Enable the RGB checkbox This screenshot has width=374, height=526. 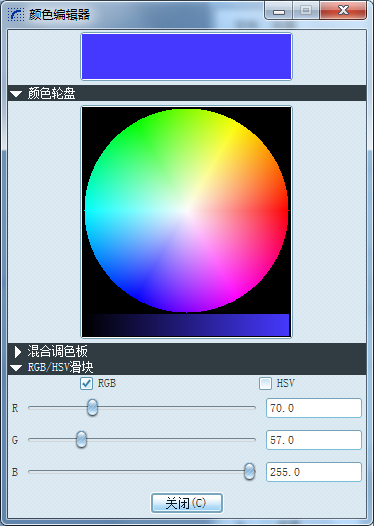coord(86,383)
